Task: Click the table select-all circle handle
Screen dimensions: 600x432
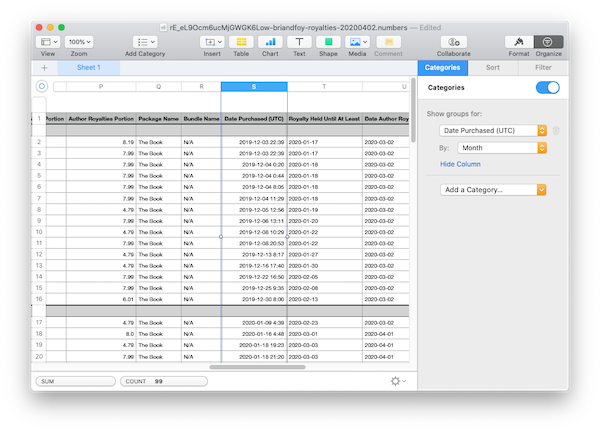Action: coord(42,86)
